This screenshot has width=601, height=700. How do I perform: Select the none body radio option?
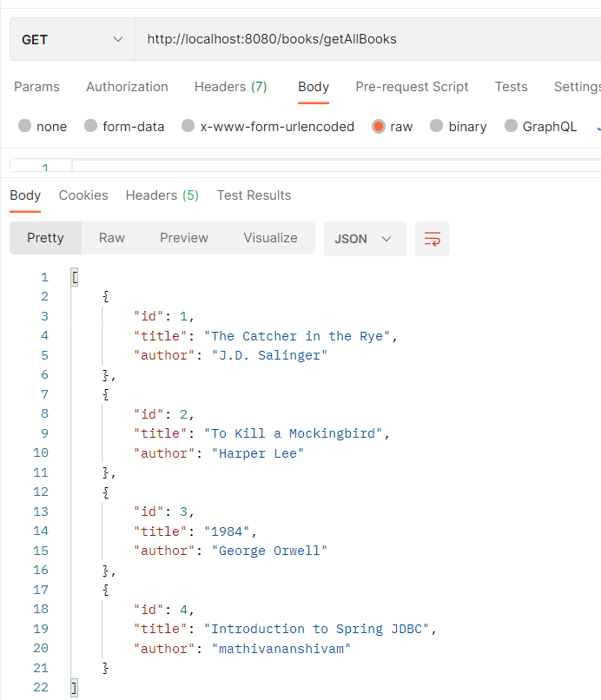(25, 126)
